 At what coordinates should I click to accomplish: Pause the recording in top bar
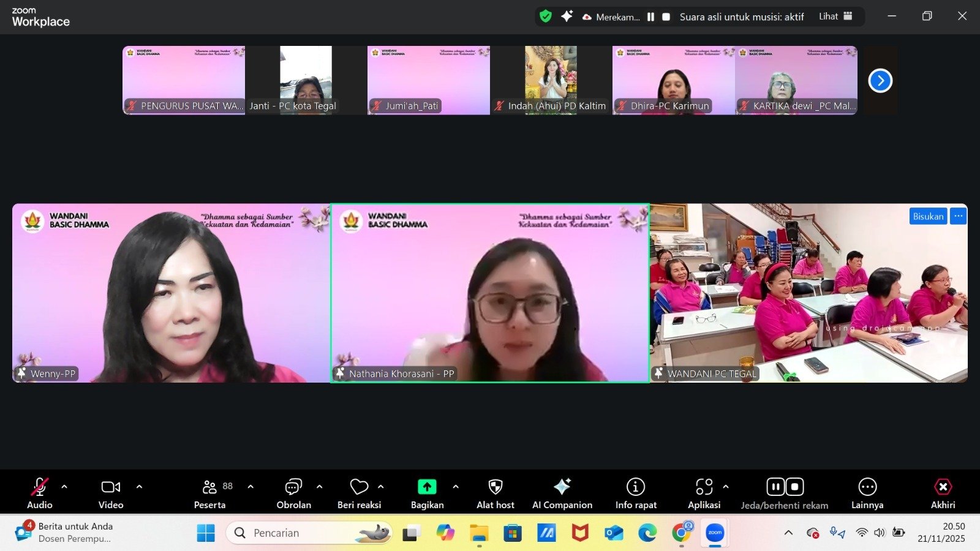pos(650,17)
